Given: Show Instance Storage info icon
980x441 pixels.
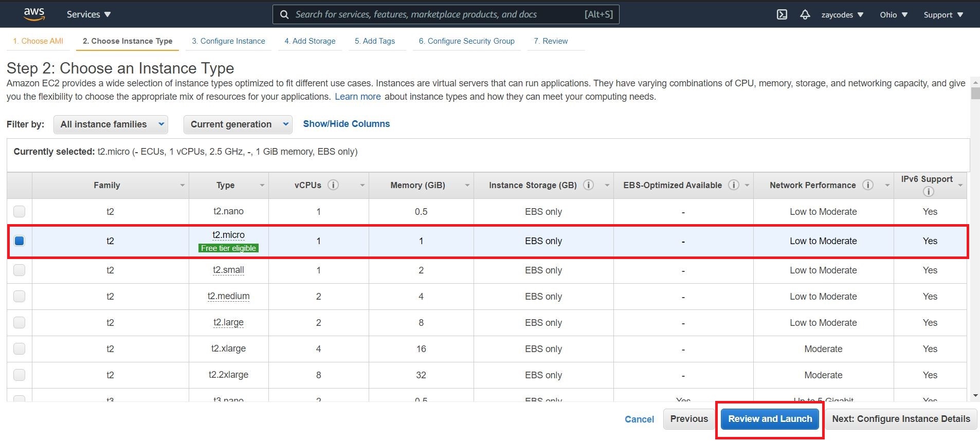Looking at the screenshot, I should (589, 185).
